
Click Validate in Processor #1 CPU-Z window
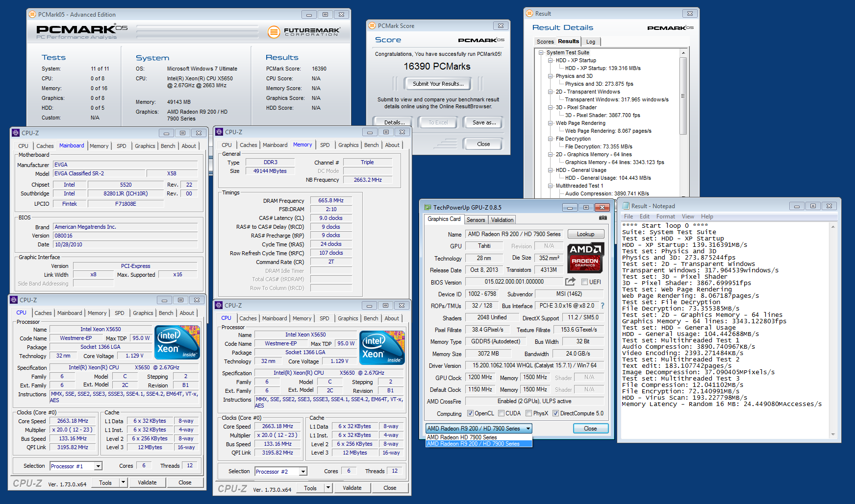click(147, 482)
